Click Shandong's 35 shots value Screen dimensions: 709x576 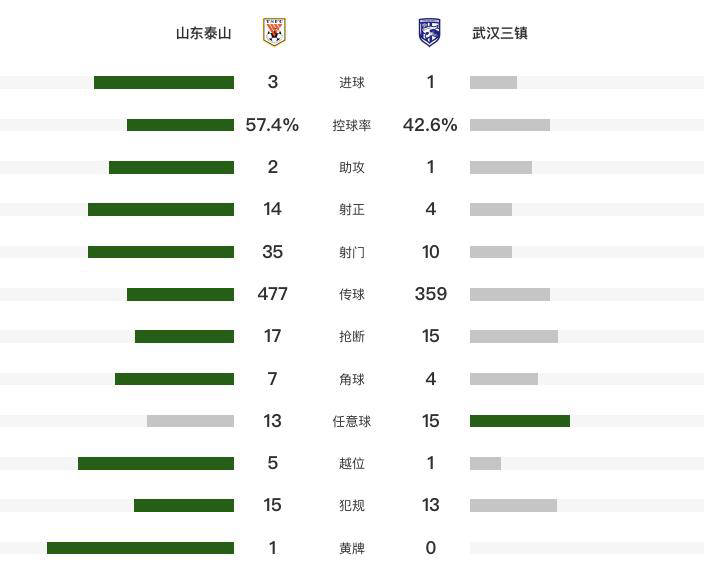coord(272,252)
